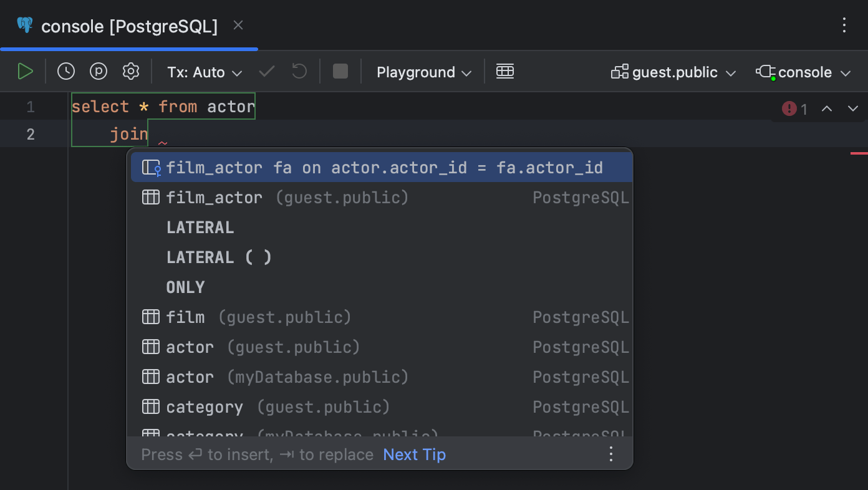
Task: Toggle in-editor results with the grid icon
Action: tap(505, 71)
